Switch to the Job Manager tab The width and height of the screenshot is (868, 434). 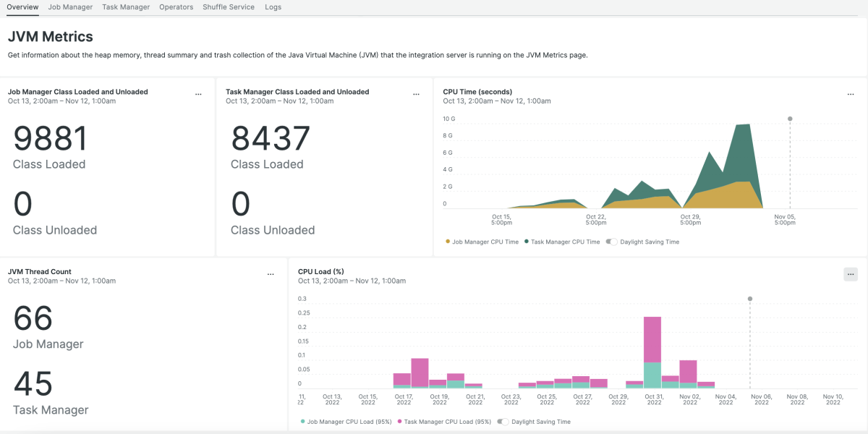point(70,7)
